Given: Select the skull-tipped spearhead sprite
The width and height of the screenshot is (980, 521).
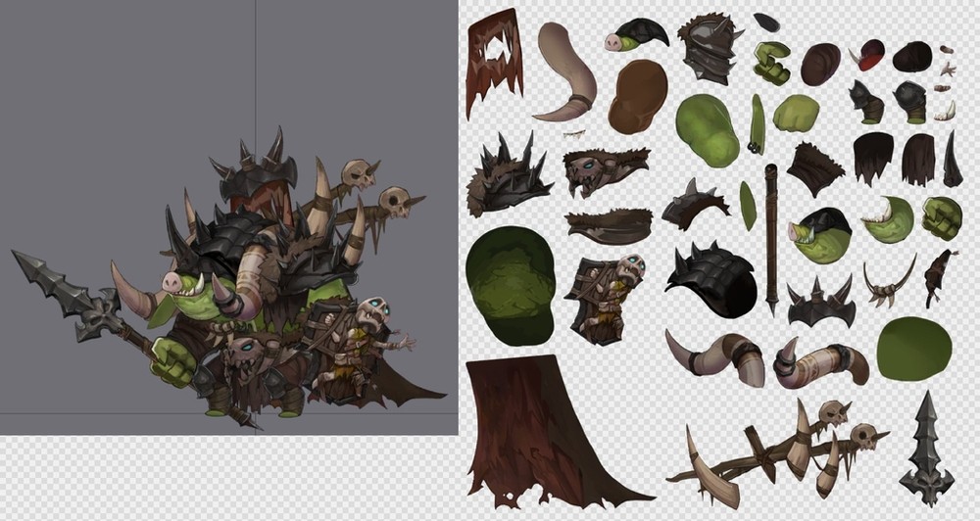Looking at the screenshot, I should point(926,449).
